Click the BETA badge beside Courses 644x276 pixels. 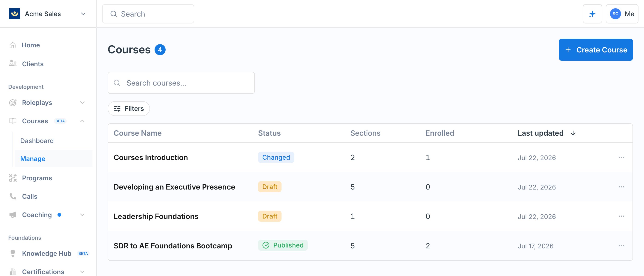pos(60,121)
